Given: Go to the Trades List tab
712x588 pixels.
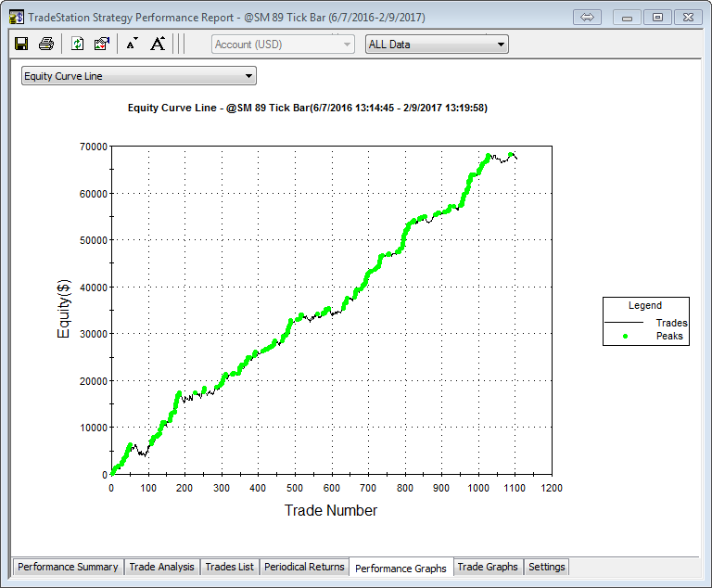Looking at the screenshot, I should coord(229,567).
